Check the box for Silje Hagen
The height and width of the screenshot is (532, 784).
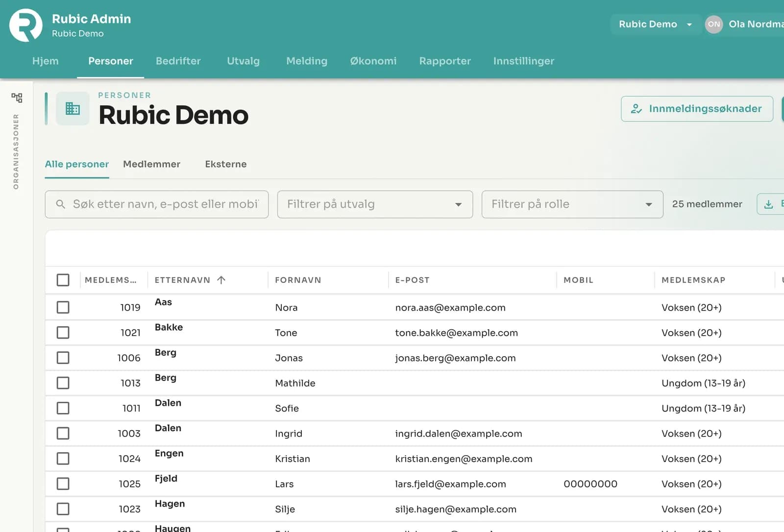tap(63, 509)
